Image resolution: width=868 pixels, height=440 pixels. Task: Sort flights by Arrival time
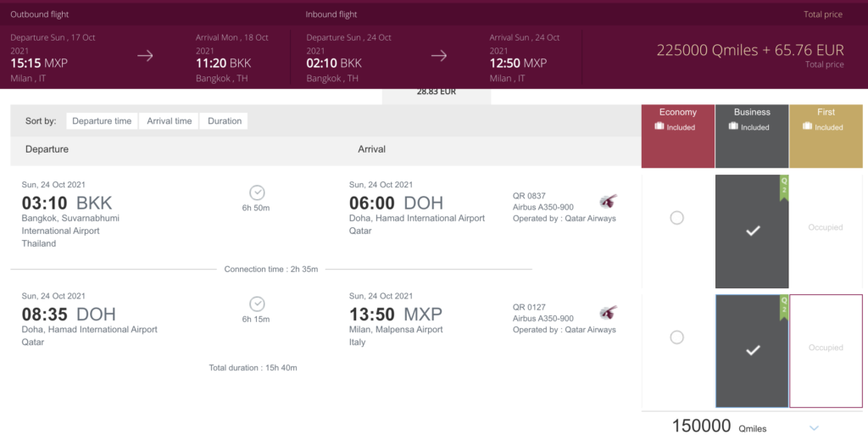170,120
